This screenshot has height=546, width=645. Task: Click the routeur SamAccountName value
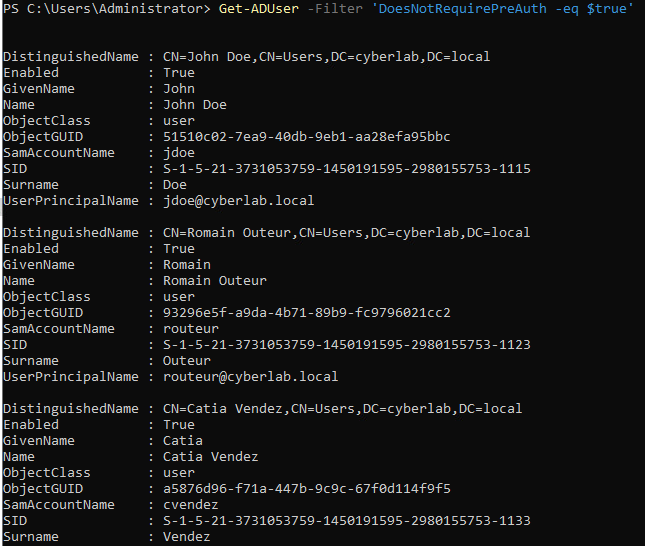tap(191, 329)
